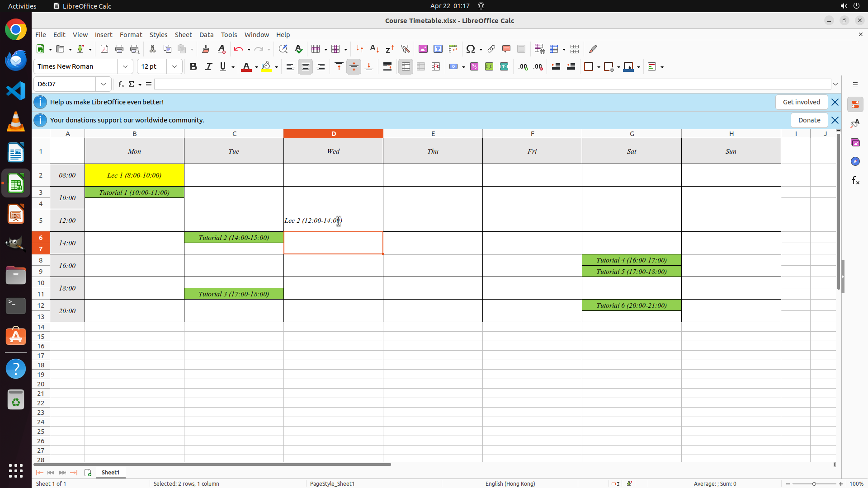Open the AutoFilter tool

tap(405, 49)
